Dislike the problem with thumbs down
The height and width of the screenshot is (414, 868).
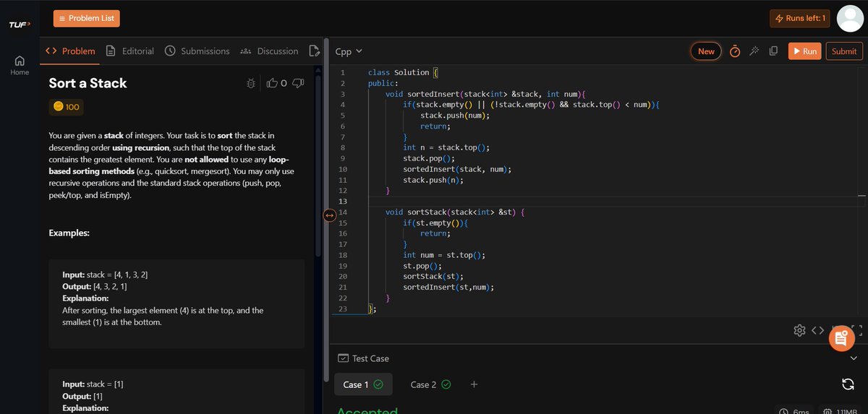pos(298,83)
